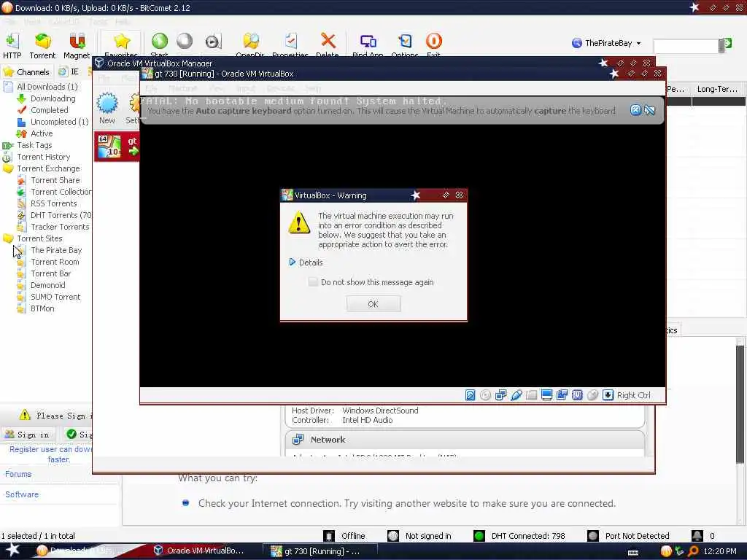The width and height of the screenshot is (747, 560).
Task: Click the Long-Ter… column header in BitComet
Action: [x=717, y=89]
